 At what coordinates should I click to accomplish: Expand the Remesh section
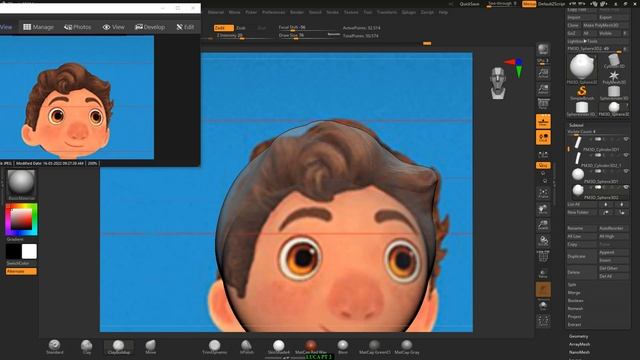[576, 309]
